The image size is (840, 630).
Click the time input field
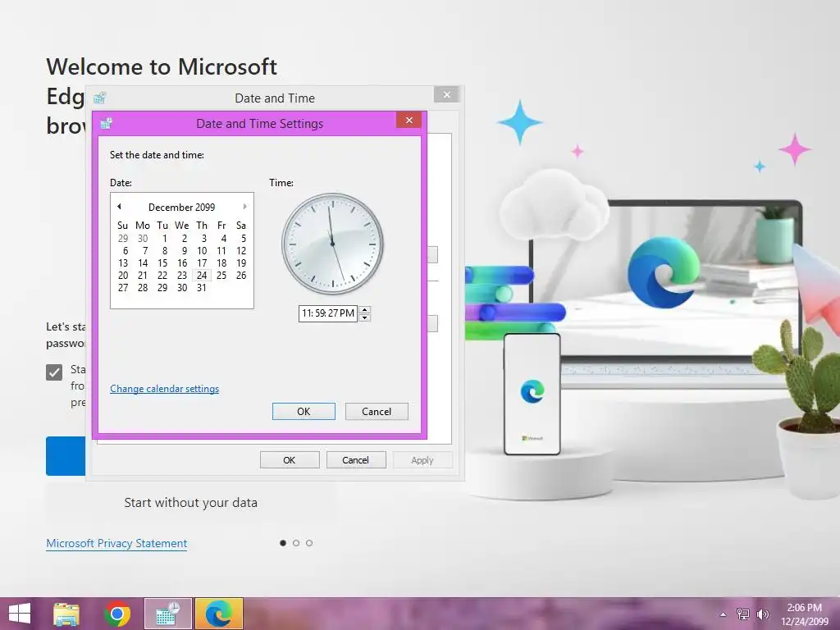328,313
